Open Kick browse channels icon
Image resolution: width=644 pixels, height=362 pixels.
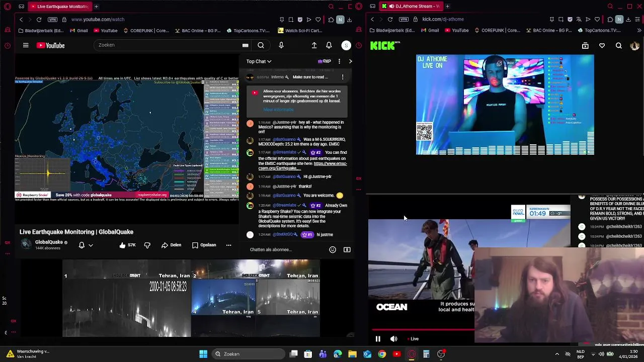pyautogui.click(x=585, y=46)
